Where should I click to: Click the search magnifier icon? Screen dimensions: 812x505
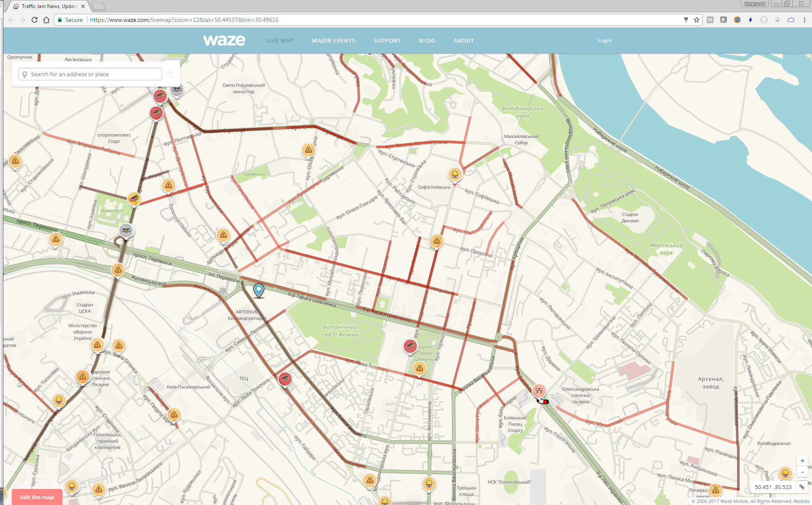click(x=171, y=74)
